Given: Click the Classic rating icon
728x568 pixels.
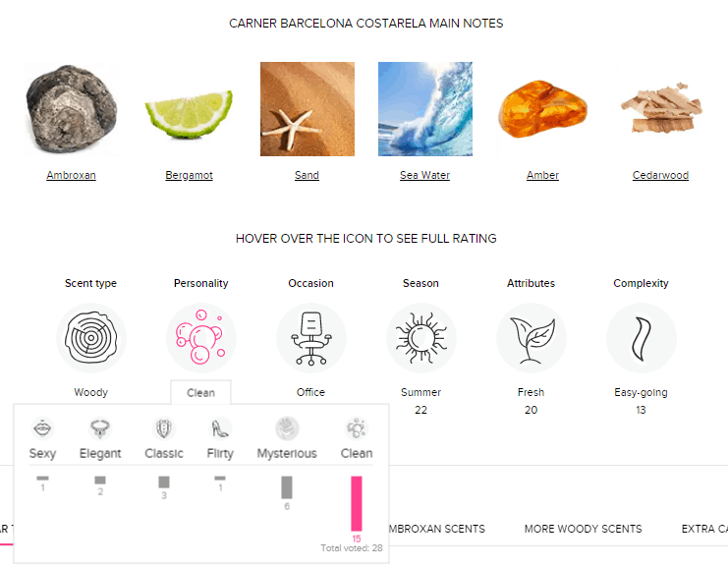Looking at the screenshot, I should point(163,428).
